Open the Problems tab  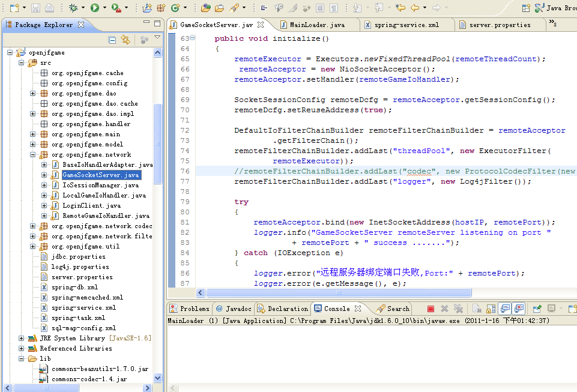coord(190,309)
